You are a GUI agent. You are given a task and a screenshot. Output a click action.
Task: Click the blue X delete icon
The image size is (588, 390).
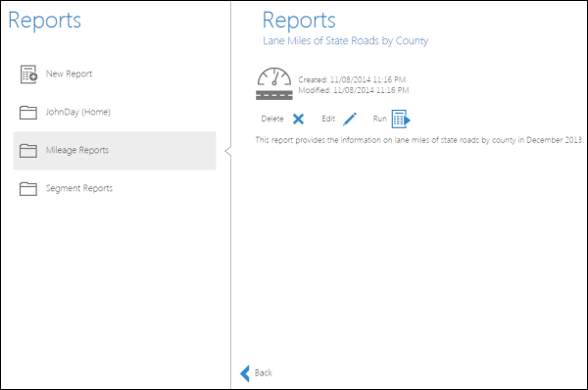point(299,119)
